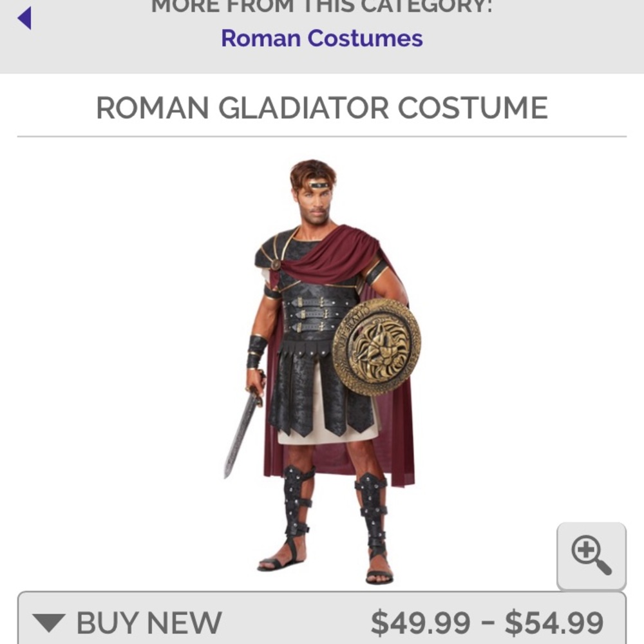Click the ROMAN GLADIATOR COSTUME title

[322, 107]
